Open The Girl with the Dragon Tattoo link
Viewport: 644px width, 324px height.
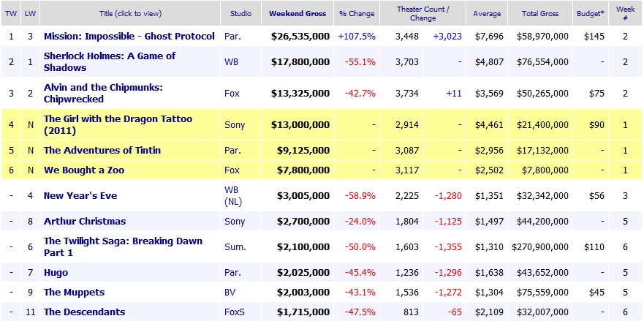118,124
